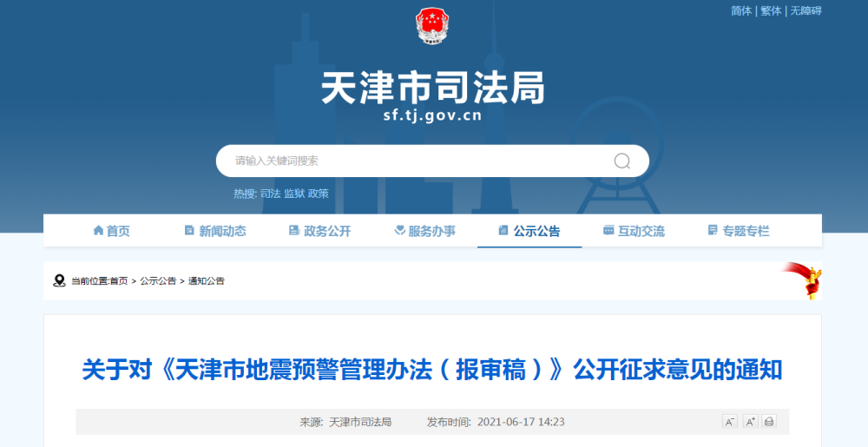Click the location pin icon in breadcrumb
The image size is (868, 447).
[59, 281]
